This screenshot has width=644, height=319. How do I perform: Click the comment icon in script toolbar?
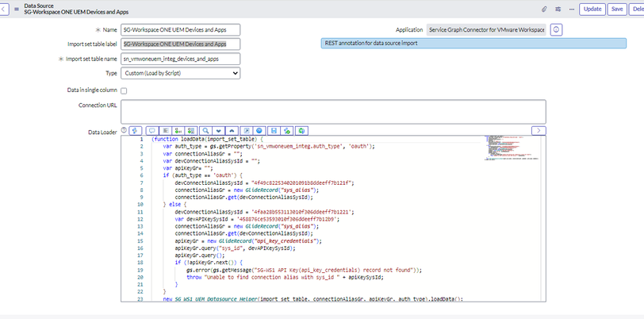(152, 131)
